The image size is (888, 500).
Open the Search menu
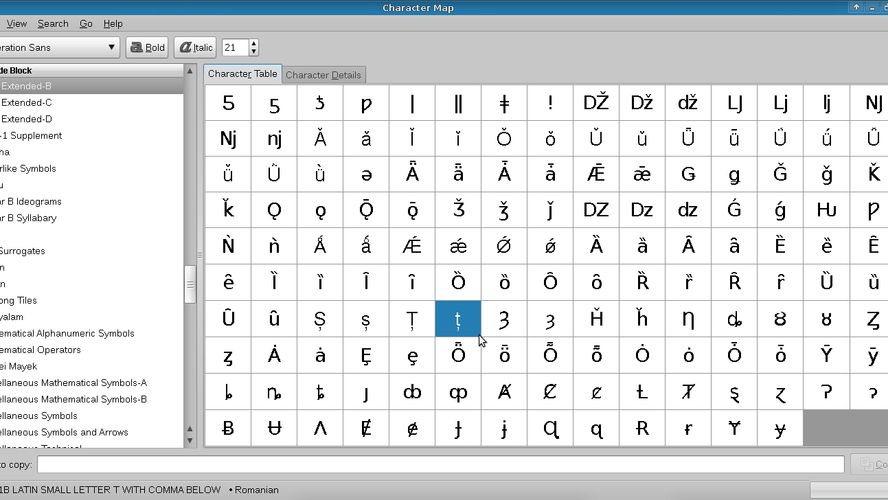tap(53, 24)
